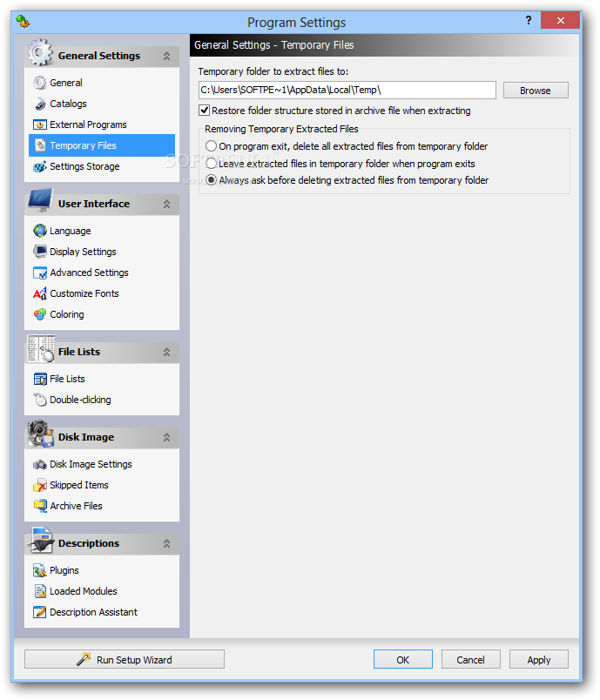Collapse the Descriptions section

click(166, 543)
